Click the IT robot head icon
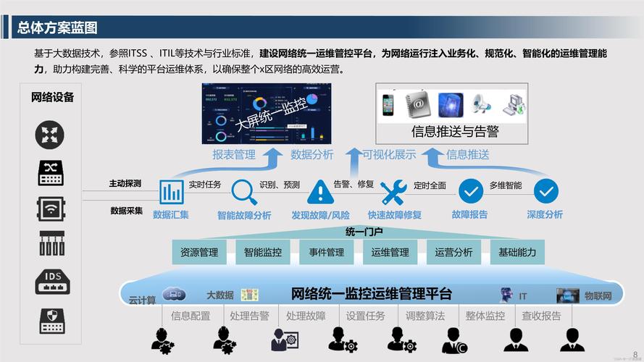Screen dimensions: 644x362 (506, 295)
